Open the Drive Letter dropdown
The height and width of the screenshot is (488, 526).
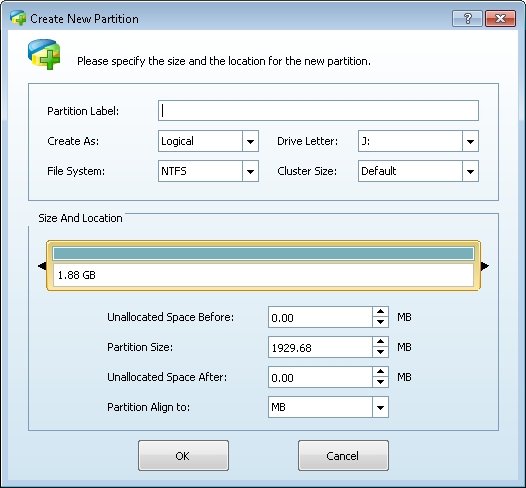click(x=470, y=141)
